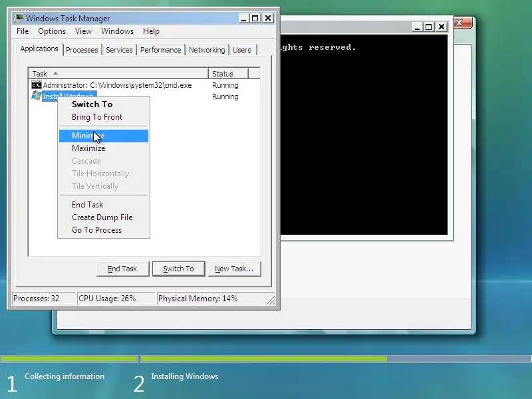Switch to the Processes tab
The height and width of the screenshot is (399, 532).
[82, 50]
